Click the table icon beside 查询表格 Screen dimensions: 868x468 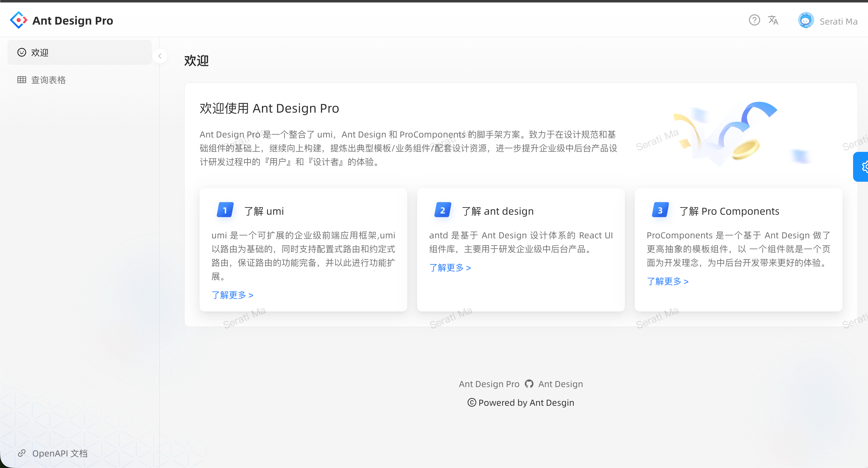coord(22,80)
